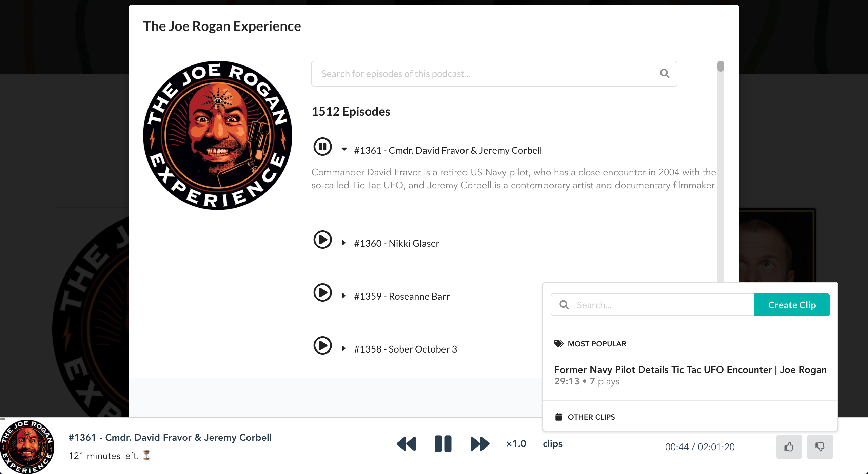868x474 pixels.
Task: Play episode #1360 Nikki Glaser
Action: pos(322,240)
